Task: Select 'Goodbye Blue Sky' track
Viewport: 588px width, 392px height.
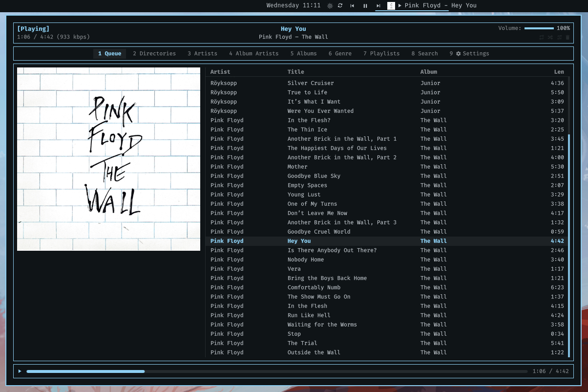Action: coord(387,176)
